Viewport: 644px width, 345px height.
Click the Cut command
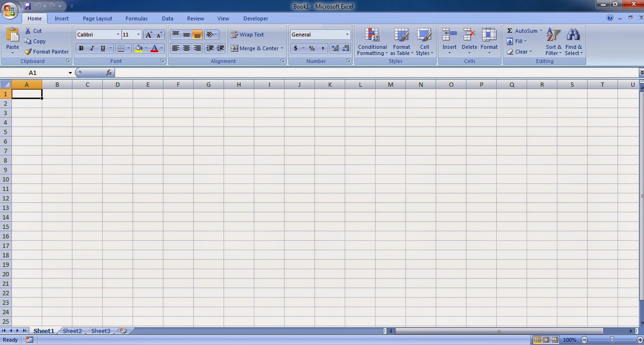[33, 30]
